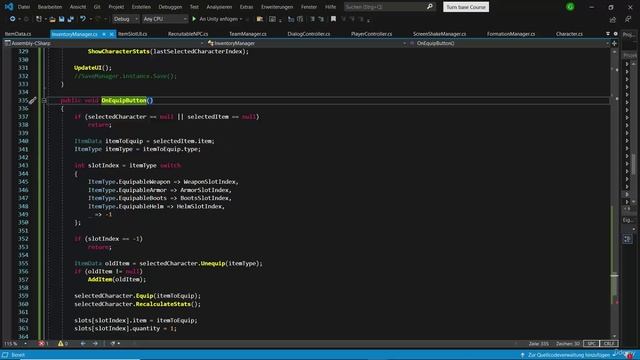The height and width of the screenshot is (360, 640).
Task: Click the feedback person icon top right
Action: 628,19
